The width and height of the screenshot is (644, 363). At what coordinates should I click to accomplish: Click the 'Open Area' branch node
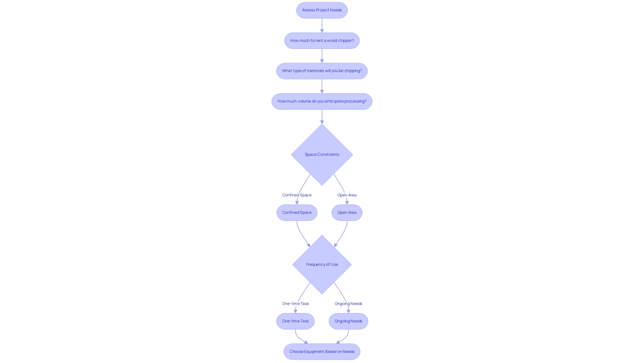pos(347,212)
